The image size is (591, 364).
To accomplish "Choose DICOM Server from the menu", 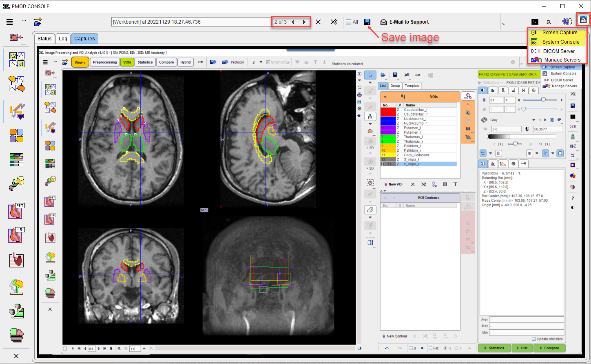I will click(557, 51).
